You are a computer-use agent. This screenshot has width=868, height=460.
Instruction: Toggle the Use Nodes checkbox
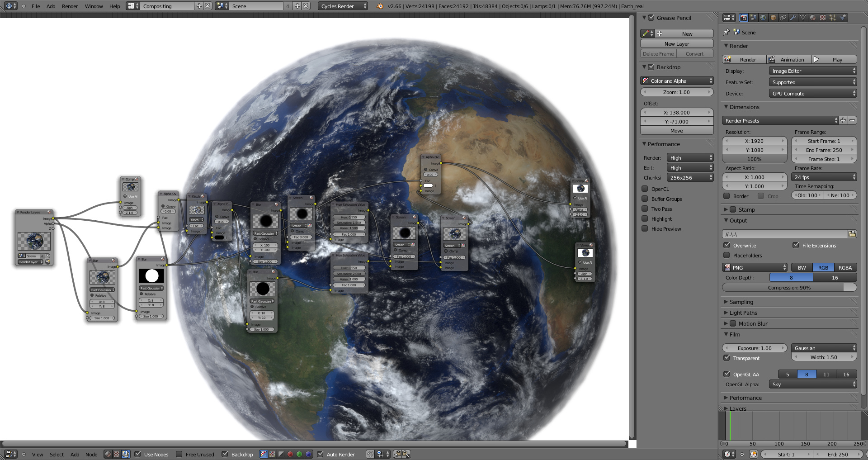point(138,454)
